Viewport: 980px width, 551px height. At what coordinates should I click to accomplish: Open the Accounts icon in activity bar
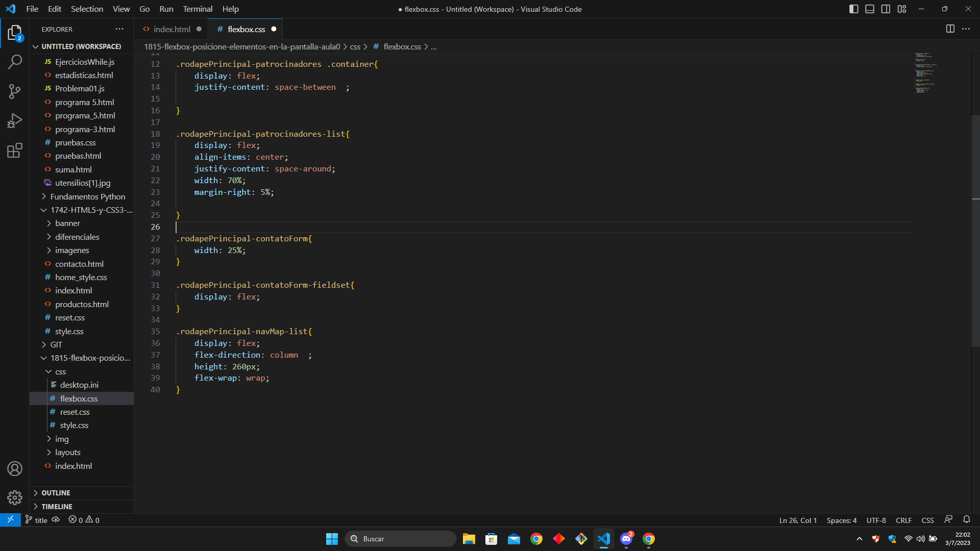click(14, 469)
